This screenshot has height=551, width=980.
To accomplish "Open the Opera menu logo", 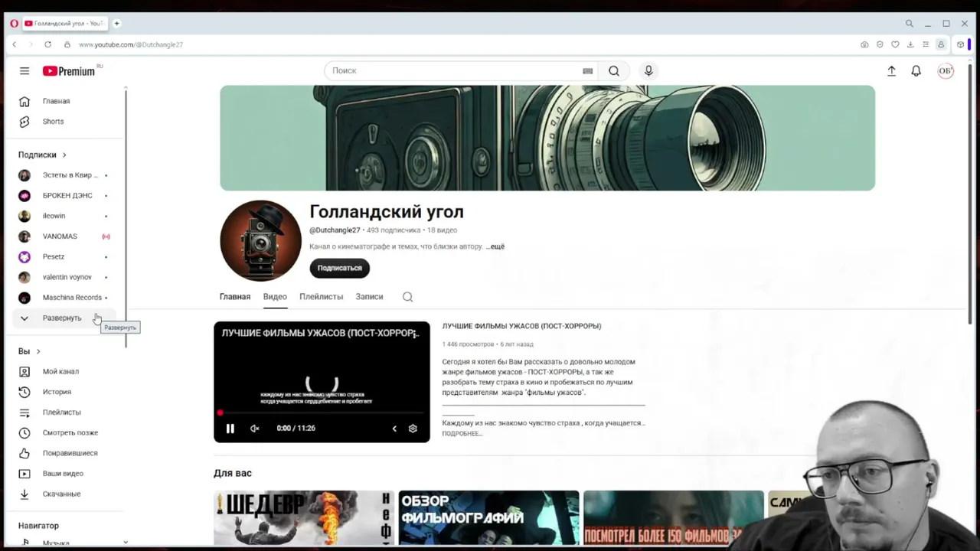I will tap(14, 24).
